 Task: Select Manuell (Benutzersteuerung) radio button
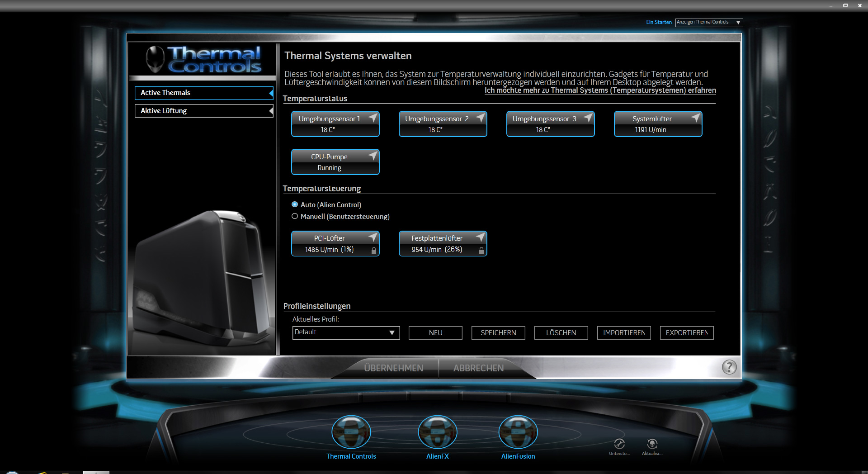coord(295,216)
